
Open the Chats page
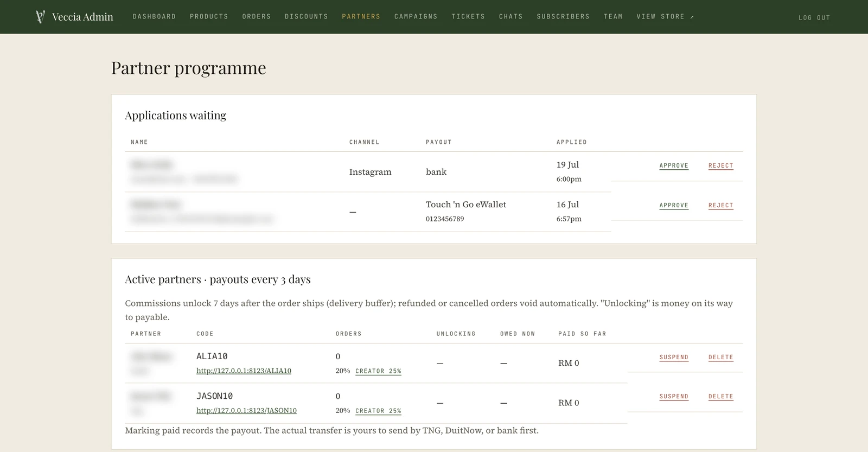[511, 17]
